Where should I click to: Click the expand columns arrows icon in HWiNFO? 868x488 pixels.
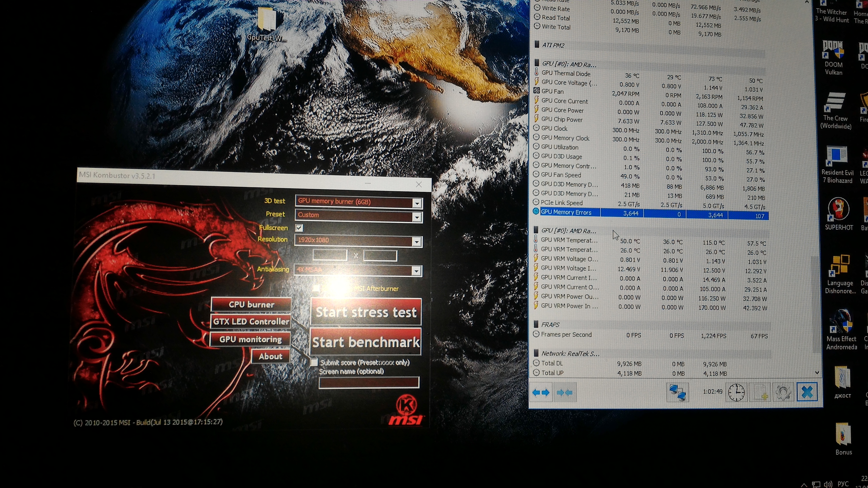[540, 392]
